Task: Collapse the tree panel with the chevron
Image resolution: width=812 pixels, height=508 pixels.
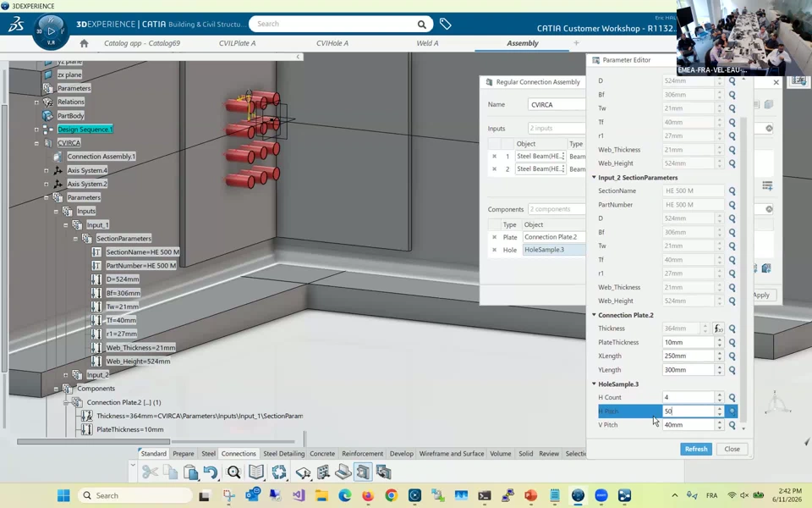Action: coord(298,57)
